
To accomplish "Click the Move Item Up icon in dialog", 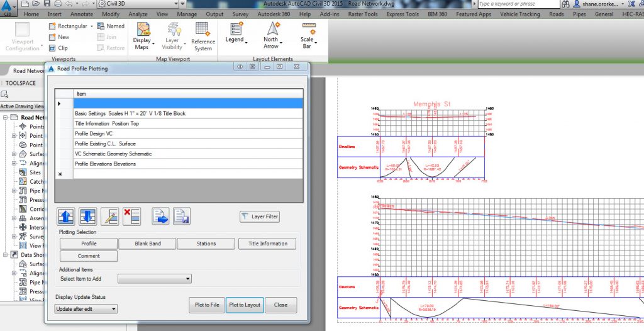I will (67, 216).
